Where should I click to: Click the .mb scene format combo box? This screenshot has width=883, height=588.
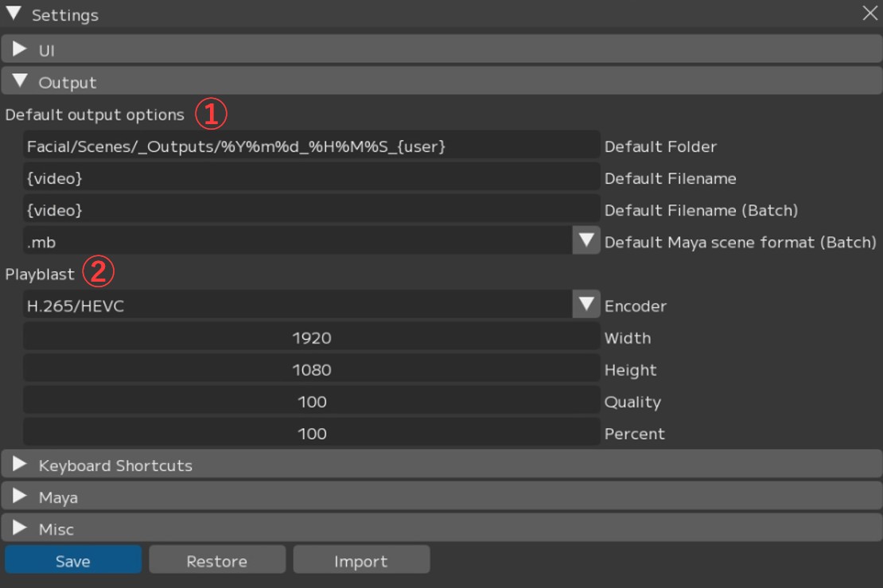pyautogui.click(x=298, y=241)
